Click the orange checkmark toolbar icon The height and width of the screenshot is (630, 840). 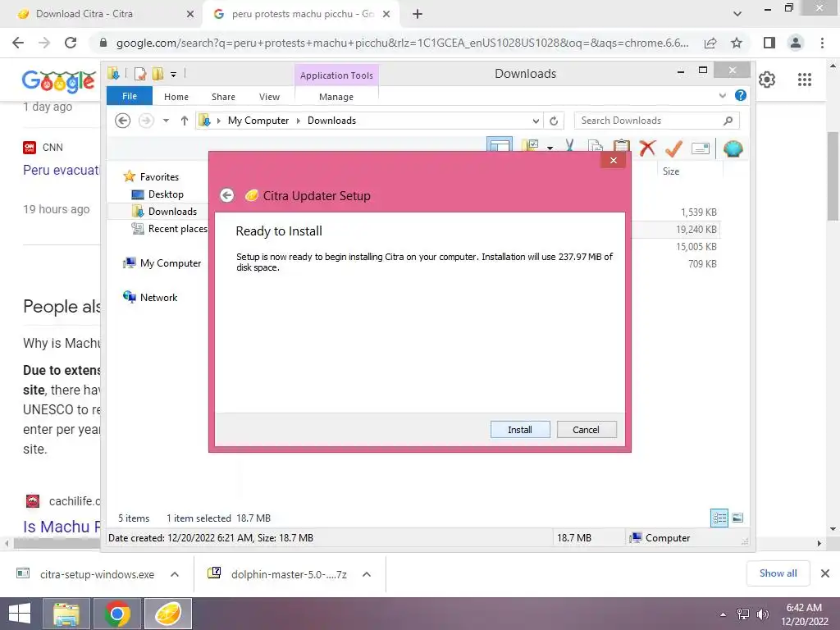[673, 148]
